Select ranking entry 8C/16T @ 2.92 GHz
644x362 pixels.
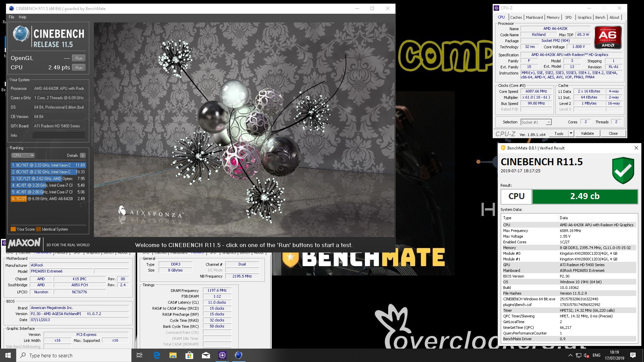(48, 172)
